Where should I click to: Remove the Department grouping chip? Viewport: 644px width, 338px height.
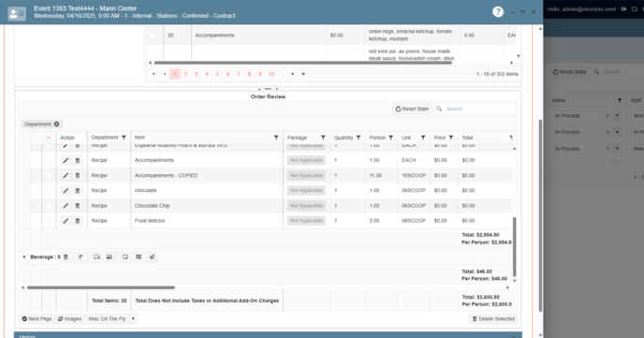57,124
